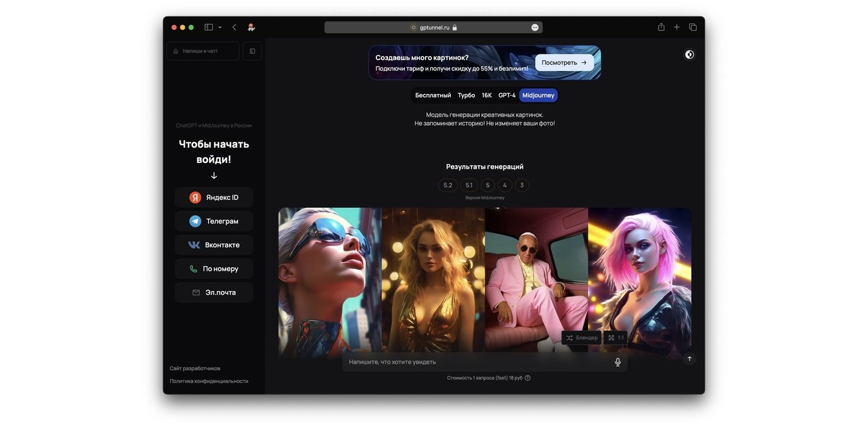Log in with Вконтакте
The width and height of the screenshot is (868, 426).
[x=214, y=245]
